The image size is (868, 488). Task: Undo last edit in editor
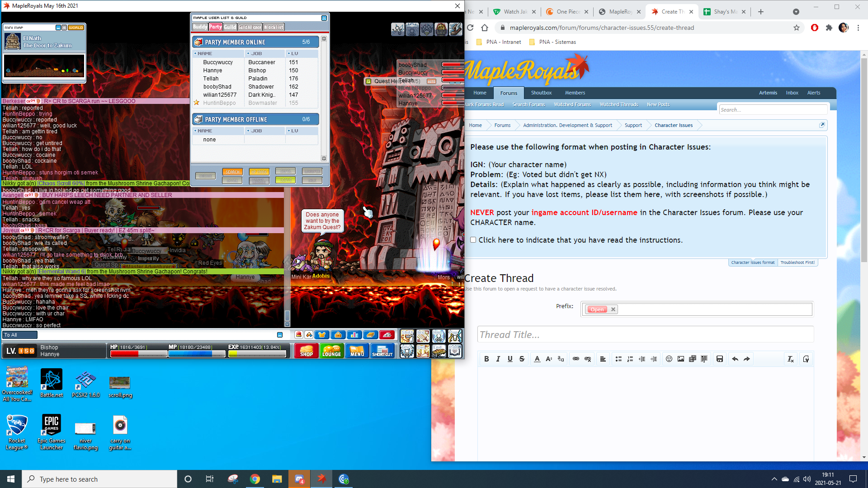pyautogui.click(x=735, y=359)
